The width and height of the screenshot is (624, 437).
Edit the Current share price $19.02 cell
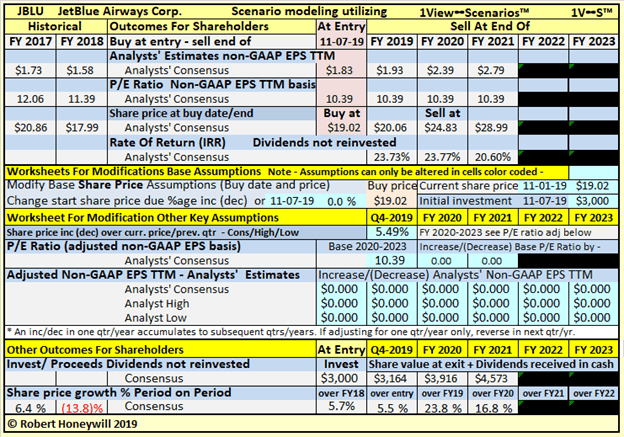[593, 186]
